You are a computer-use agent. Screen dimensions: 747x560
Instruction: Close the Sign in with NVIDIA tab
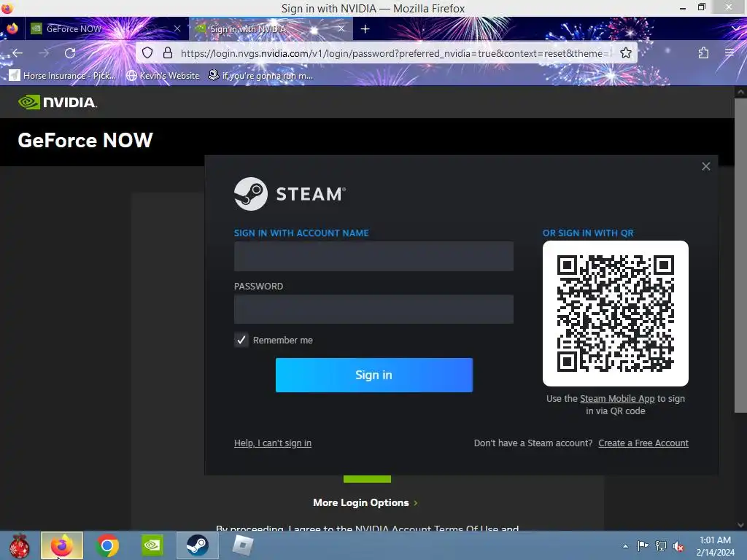tap(341, 28)
